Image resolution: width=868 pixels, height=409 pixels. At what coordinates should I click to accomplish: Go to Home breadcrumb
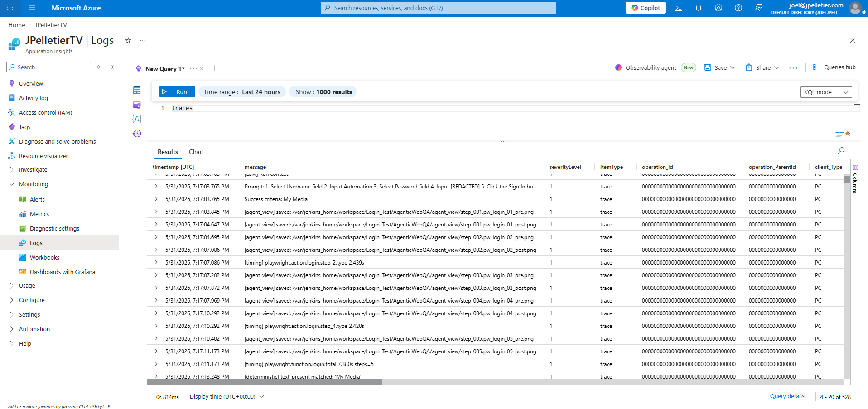pyautogui.click(x=17, y=25)
